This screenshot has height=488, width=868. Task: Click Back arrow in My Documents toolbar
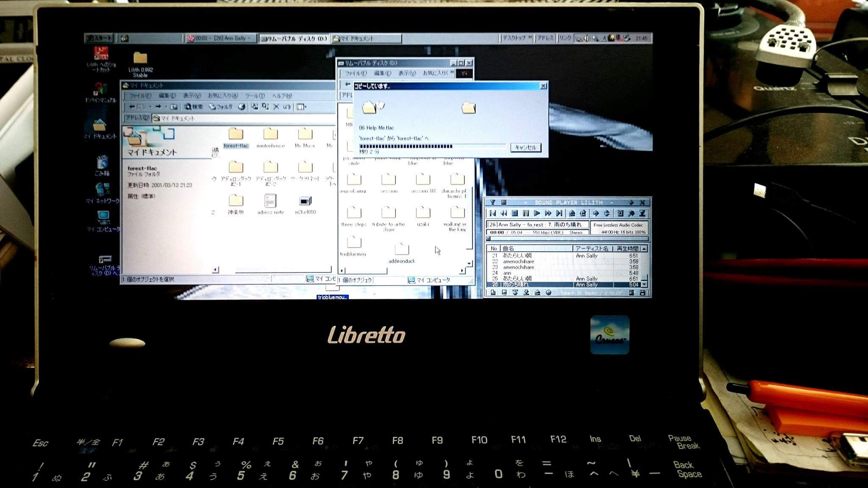pos(137,107)
